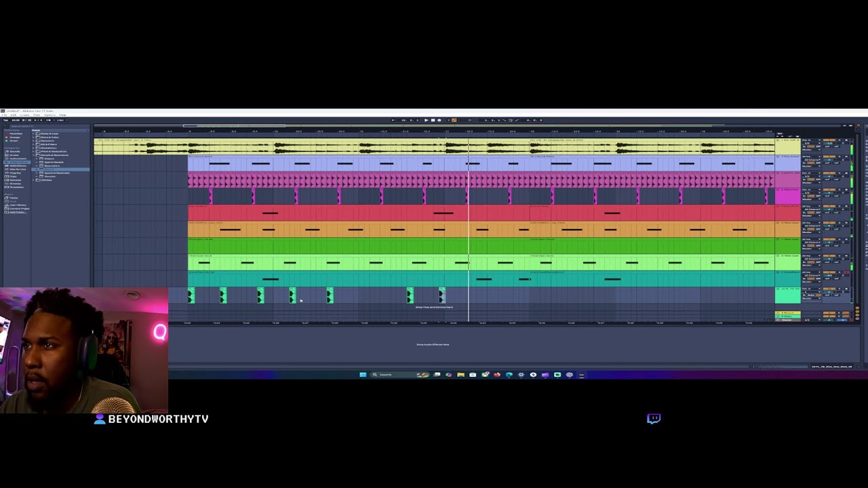Open the Options menu
The height and width of the screenshot is (488, 868).
pos(50,115)
